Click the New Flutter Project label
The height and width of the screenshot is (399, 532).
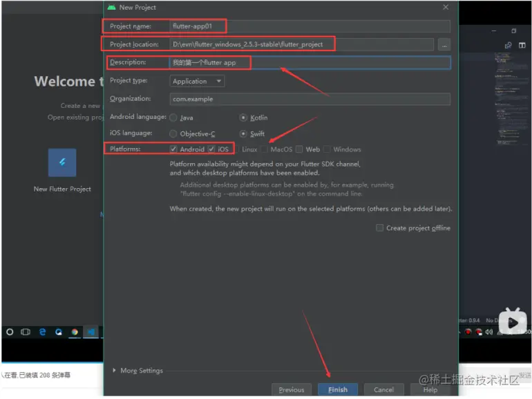62,189
